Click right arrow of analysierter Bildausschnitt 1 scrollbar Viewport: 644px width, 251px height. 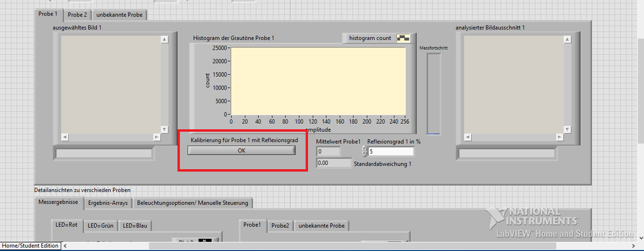point(560,137)
